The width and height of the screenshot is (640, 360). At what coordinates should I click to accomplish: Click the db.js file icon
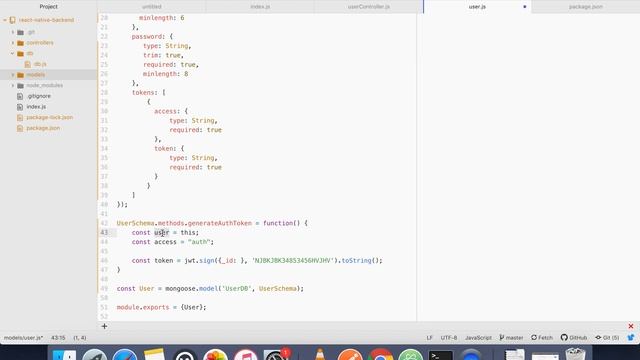[28, 64]
